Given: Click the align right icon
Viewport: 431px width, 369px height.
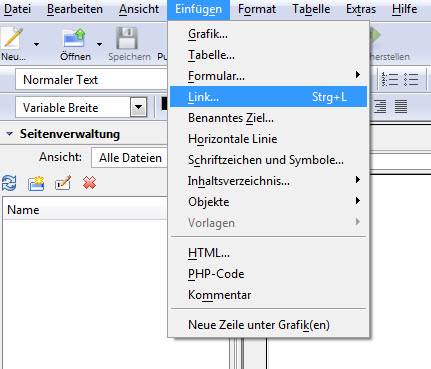Looking at the screenshot, I should (380, 106).
